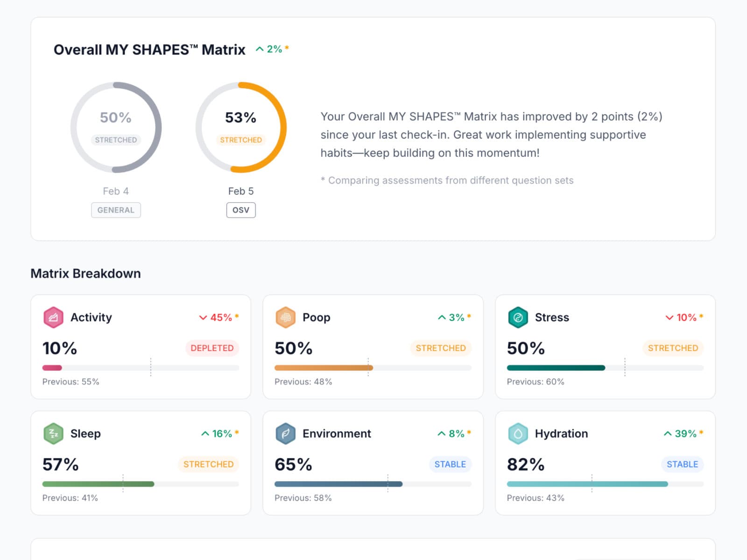
Task: Switch to the GENERAL assessment tab
Action: click(116, 210)
